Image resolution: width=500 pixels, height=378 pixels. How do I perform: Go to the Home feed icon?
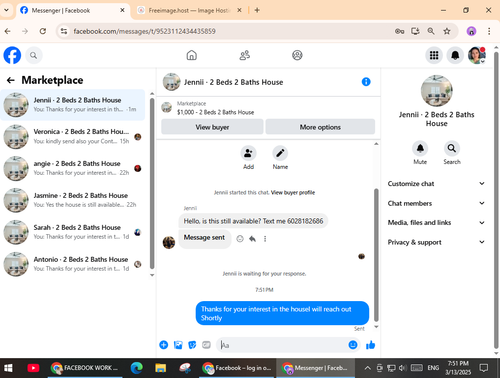[x=191, y=55]
